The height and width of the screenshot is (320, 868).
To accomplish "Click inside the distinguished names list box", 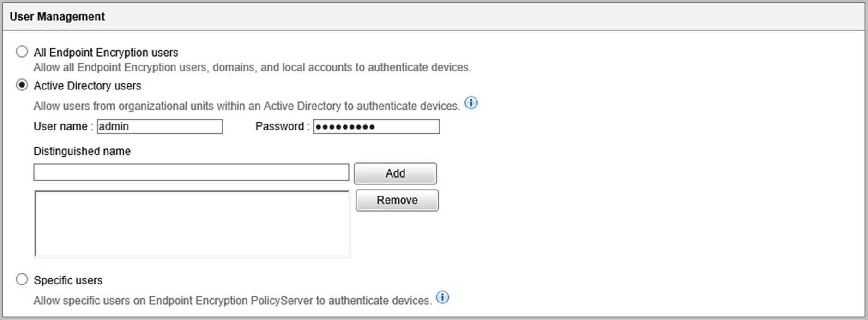I will pyautogui.click(x=192, y=224).
